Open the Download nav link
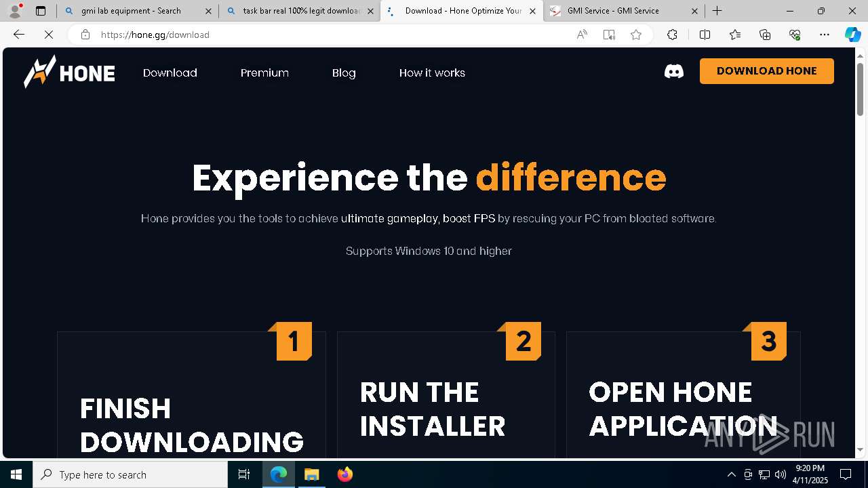868x488 pixels. tap(170, 73)
